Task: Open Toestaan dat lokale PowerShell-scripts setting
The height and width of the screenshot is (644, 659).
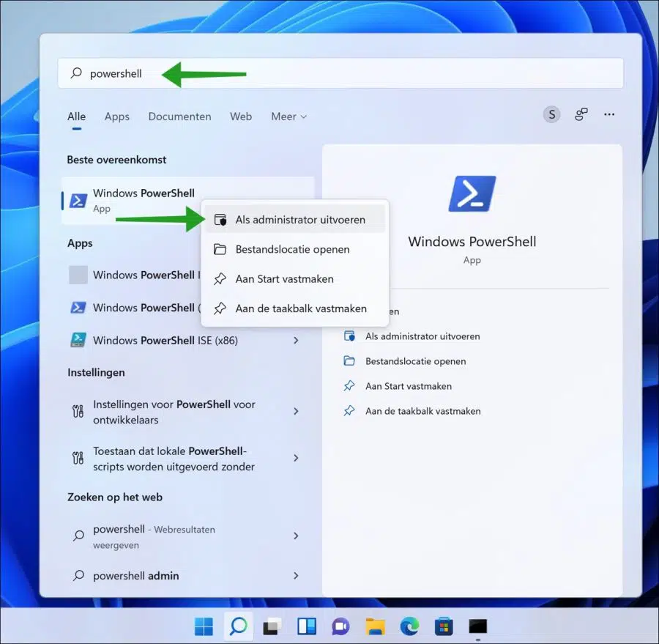Action: tap(187, 459)
